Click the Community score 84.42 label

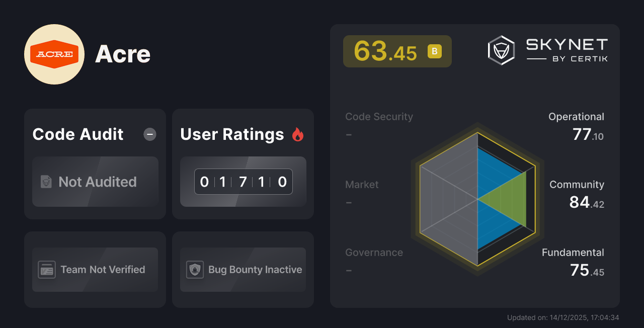coord(577,193)
